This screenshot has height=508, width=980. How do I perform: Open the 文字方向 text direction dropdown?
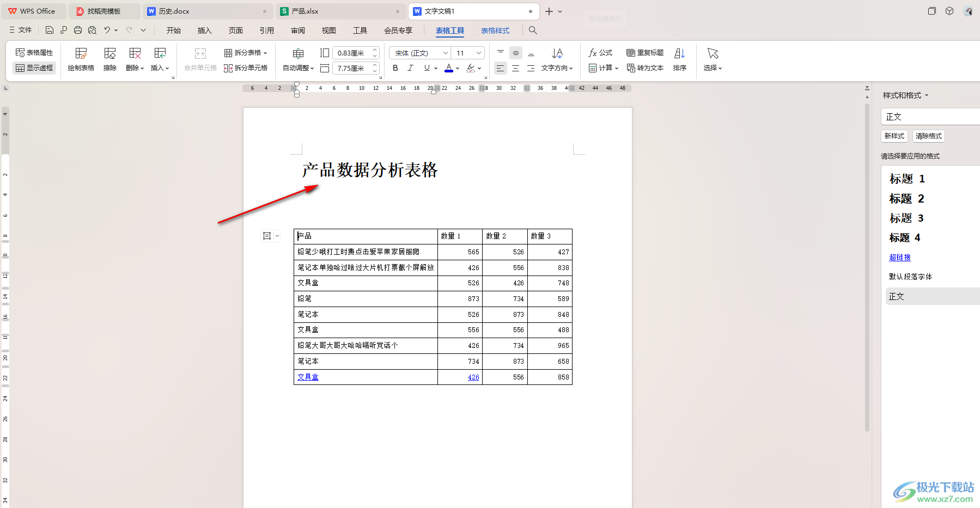point(557,60)
